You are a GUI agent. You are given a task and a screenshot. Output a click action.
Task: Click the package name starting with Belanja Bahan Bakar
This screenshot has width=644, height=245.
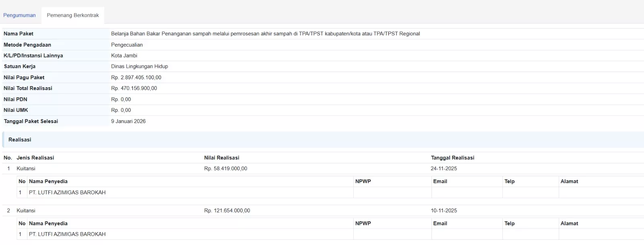coord(265,34)
